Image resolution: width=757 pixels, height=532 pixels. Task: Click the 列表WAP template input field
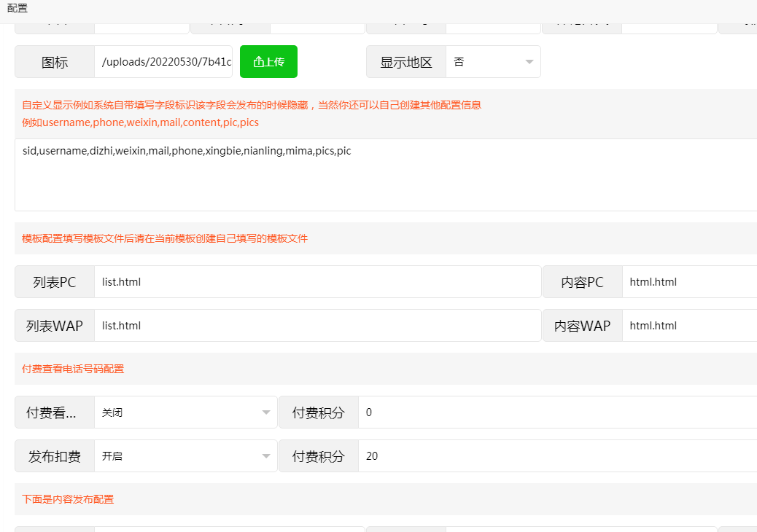coord(317,326)
